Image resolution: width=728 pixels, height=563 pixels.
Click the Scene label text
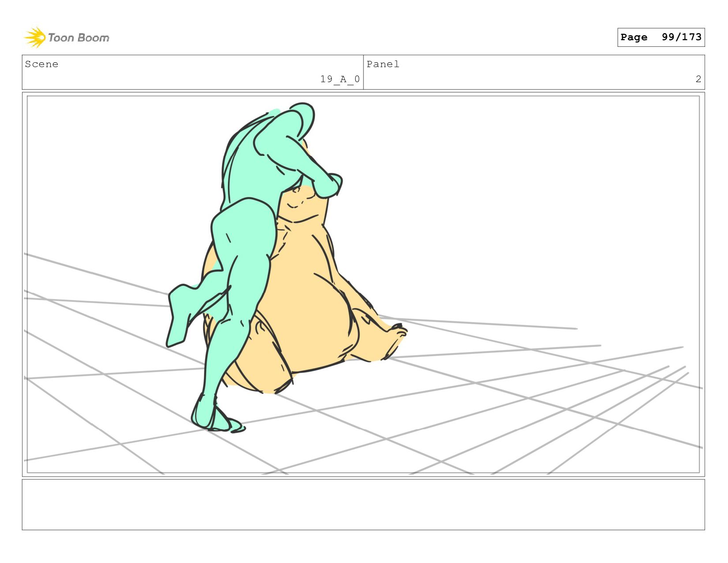coord(41,64)
